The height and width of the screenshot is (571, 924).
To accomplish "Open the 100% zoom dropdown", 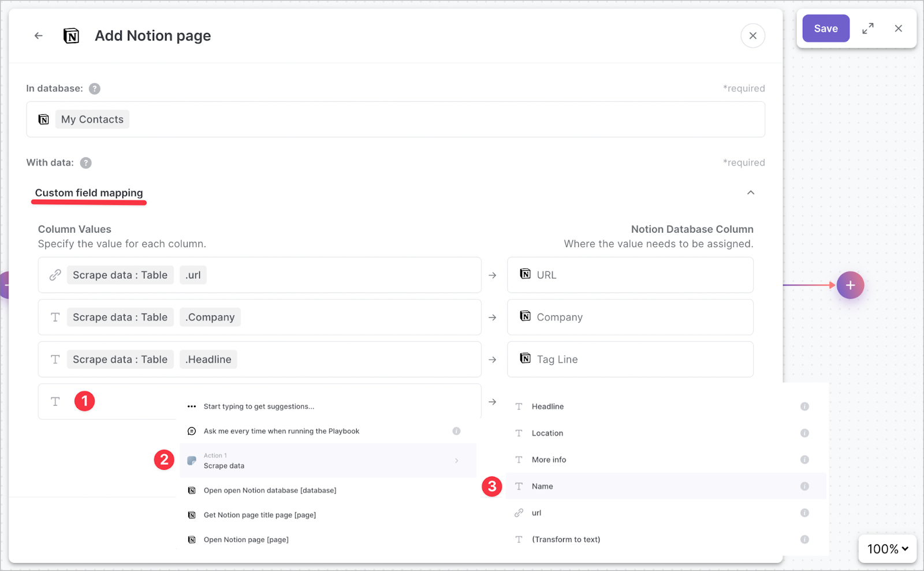I will coord(888,549).
